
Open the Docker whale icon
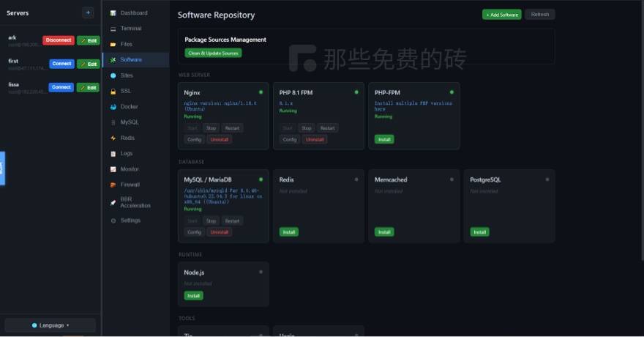(x=113, y=107)
